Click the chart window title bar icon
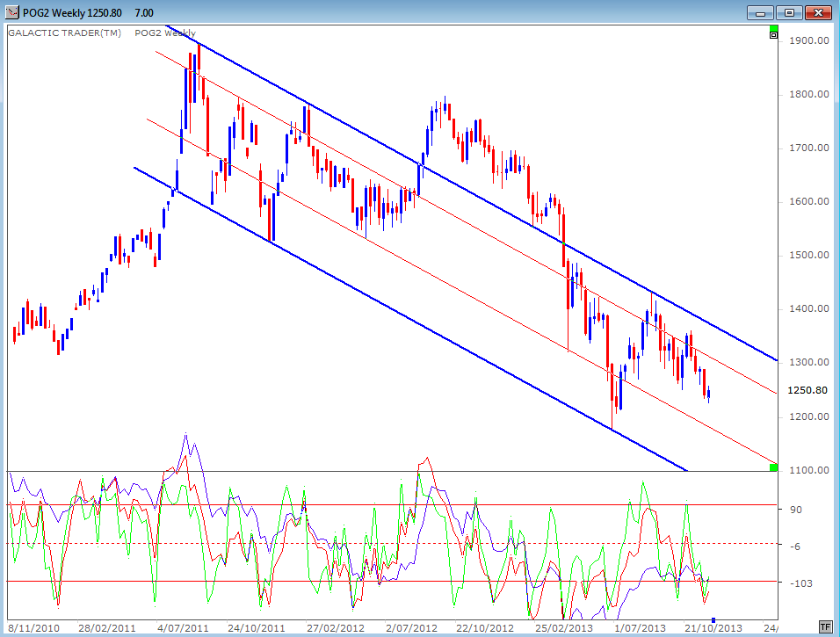 pyautogui.click(x=11, y=12)
